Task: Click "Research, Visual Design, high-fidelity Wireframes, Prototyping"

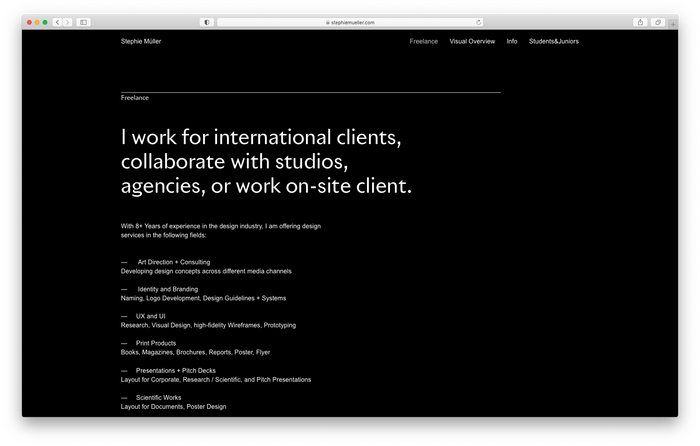Action: (x=208, y=325)
